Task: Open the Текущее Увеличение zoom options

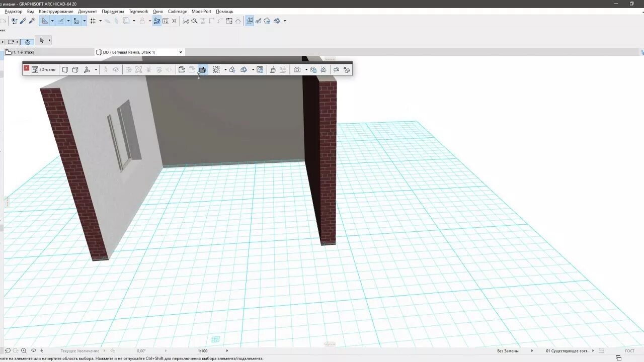Action: (x=80, y=351)
